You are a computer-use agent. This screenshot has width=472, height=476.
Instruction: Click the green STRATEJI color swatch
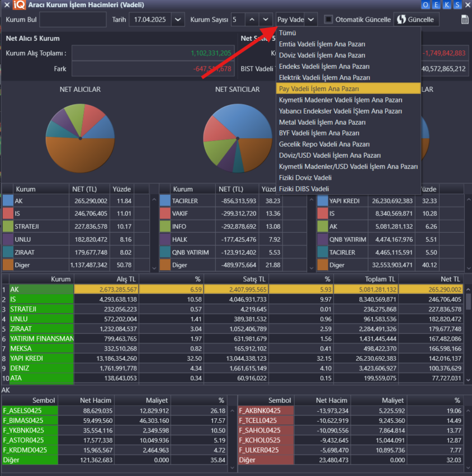pos(8,226)
